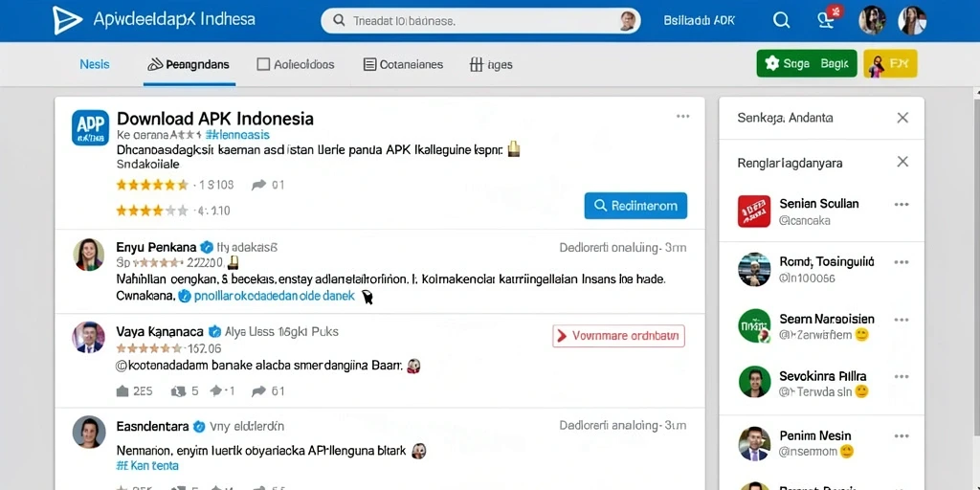Open the more menu for Sevokinra Pillra
The image size is (980, 490).
[902, 376]
